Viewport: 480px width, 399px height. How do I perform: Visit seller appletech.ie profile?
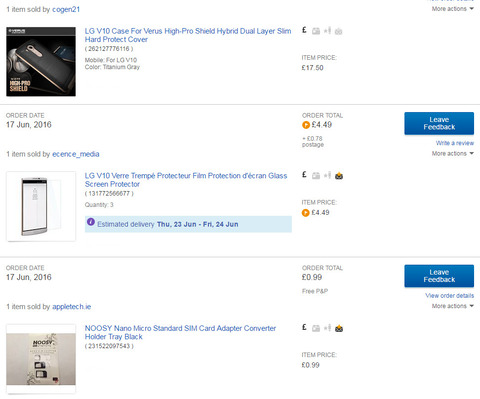[71, 307]
